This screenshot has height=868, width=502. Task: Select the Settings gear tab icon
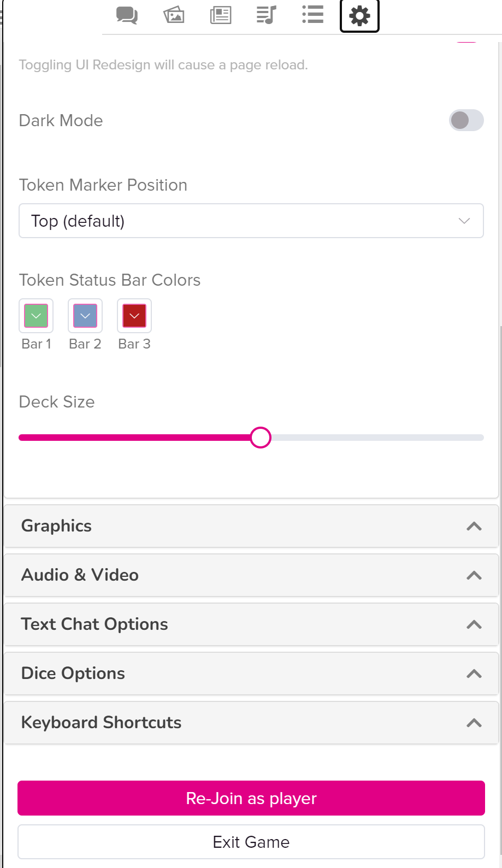[x=359, y=16]
